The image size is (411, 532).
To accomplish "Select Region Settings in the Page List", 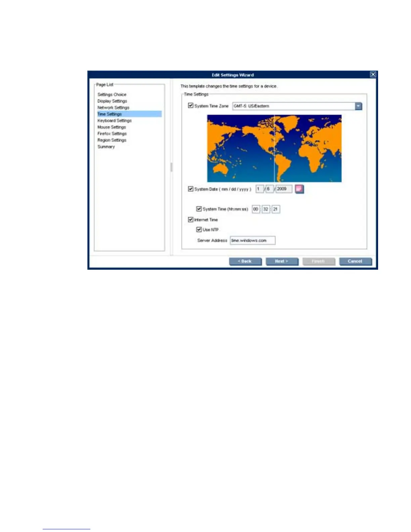I will tap(112, 140).
